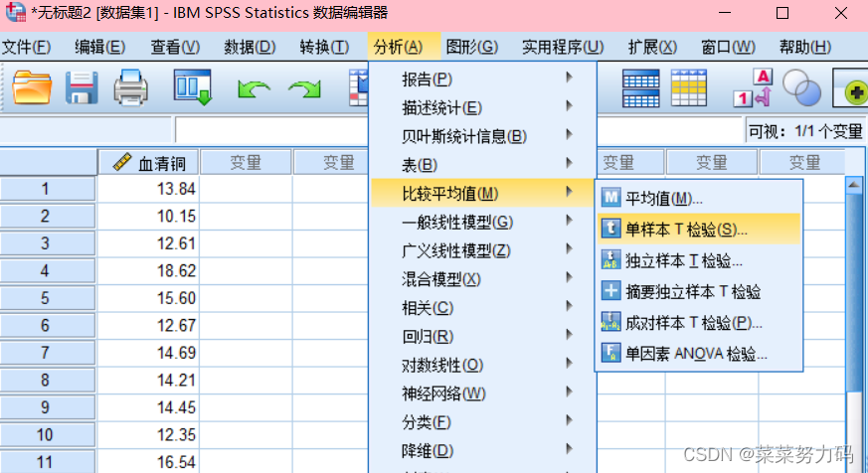Click the one-sample T test icon
This screenshot has height=473, width=868.
610,229
